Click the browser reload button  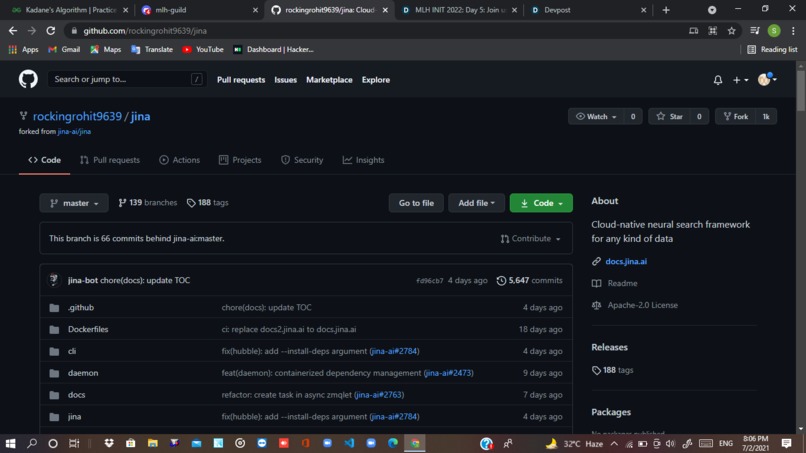50,31
